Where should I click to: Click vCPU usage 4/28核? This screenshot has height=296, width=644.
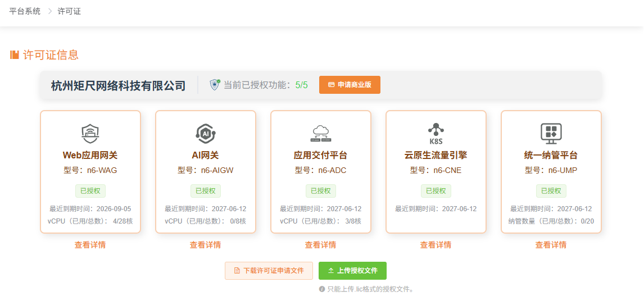pyautogui.click(x=123, y=221)
